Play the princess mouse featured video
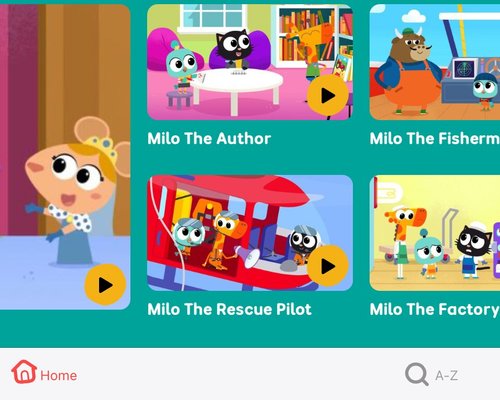Viewport: 500px width, 400px height. 105,285
